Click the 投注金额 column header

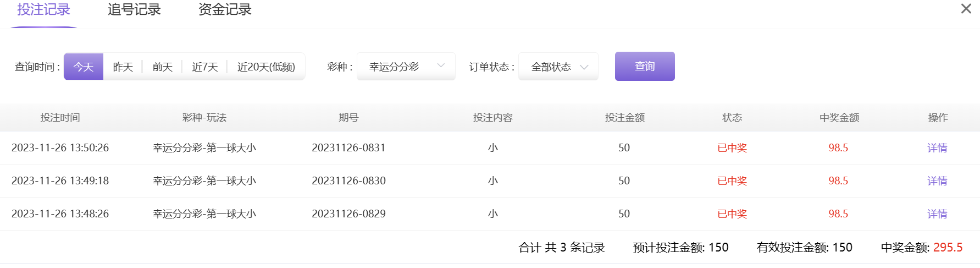click(624, 117)
